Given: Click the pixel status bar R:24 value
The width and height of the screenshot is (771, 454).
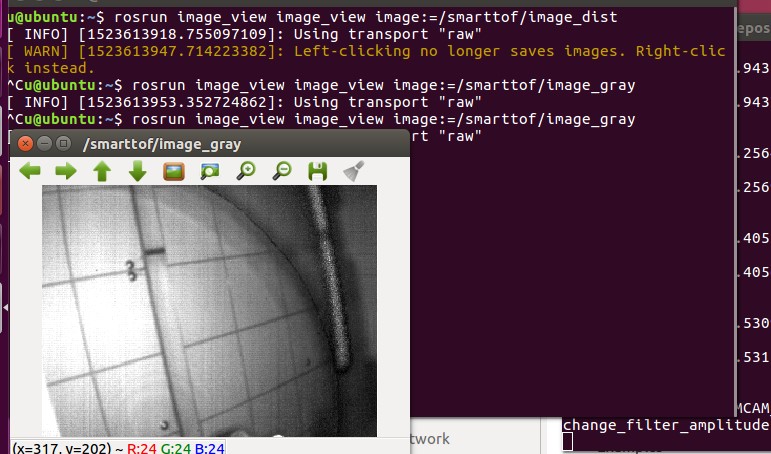Looking at the screenshot, I should point(142,449).
